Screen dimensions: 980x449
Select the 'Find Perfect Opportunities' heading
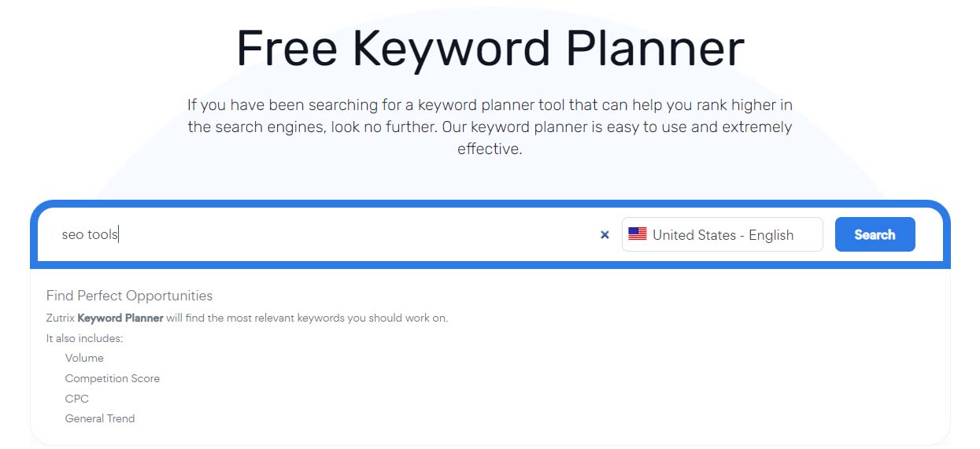129,296
